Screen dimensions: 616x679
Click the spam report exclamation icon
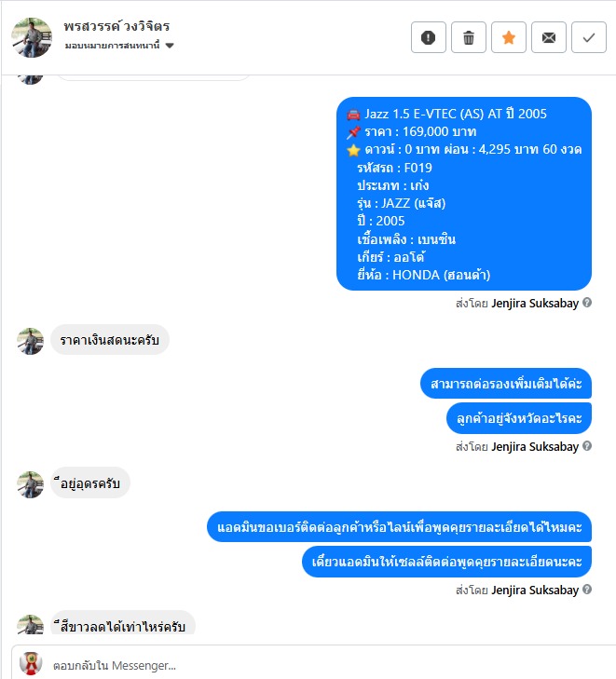(x=428, y=37)
